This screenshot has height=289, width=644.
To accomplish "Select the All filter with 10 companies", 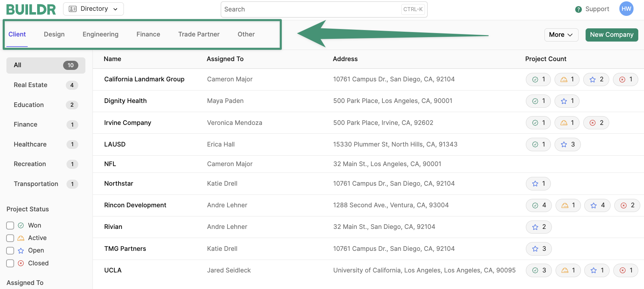I will [46, 65].
